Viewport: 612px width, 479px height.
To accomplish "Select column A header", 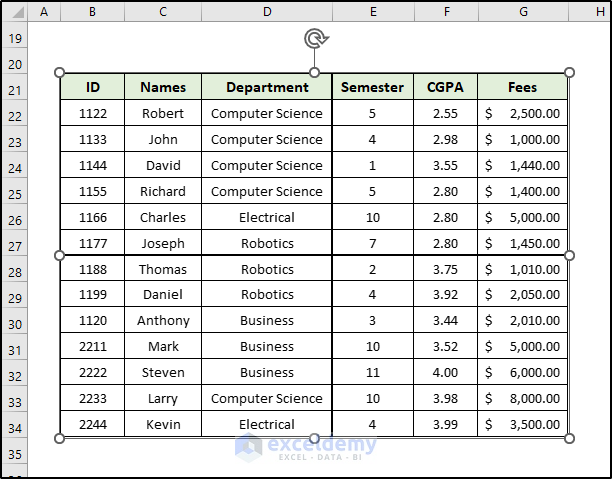I will tap(44, 12).
